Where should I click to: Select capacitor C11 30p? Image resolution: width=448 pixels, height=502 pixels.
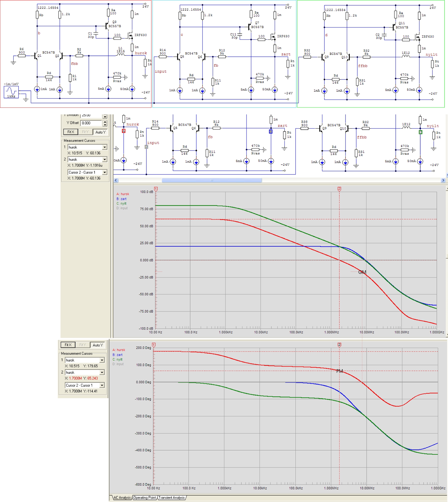click(x=240, y=35)
